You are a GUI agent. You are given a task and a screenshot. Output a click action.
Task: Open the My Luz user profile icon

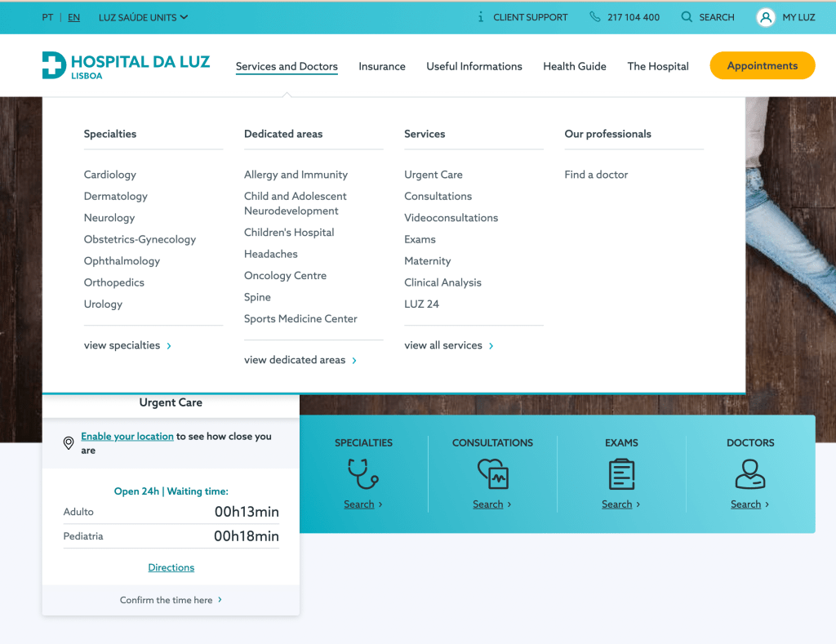coord(765,17)
